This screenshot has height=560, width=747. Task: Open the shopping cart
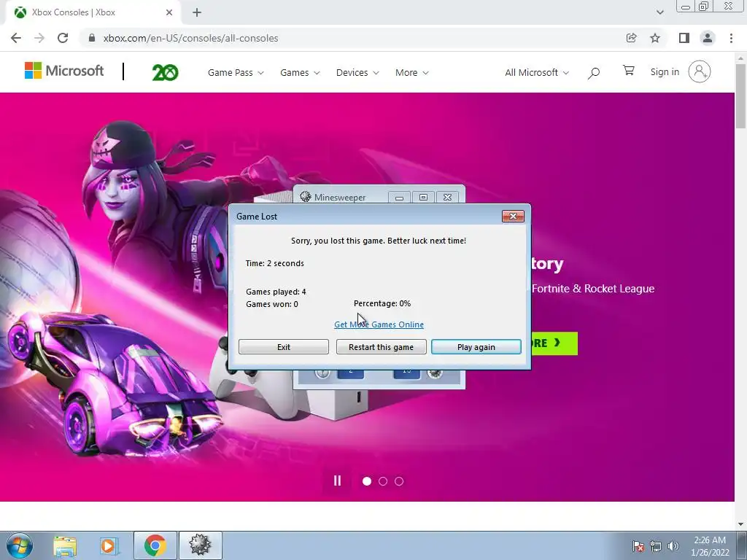(628, 71)
